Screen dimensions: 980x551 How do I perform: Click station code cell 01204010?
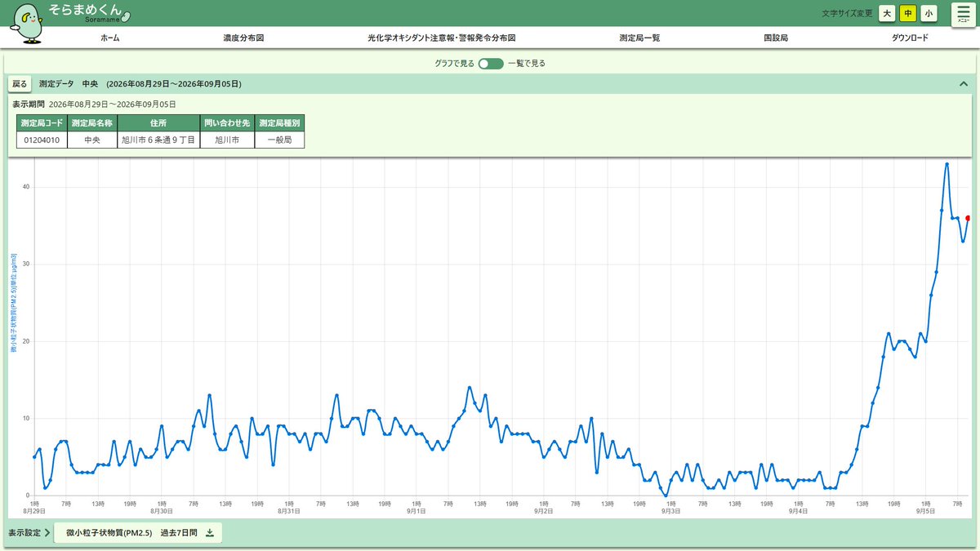click(42, 140)
